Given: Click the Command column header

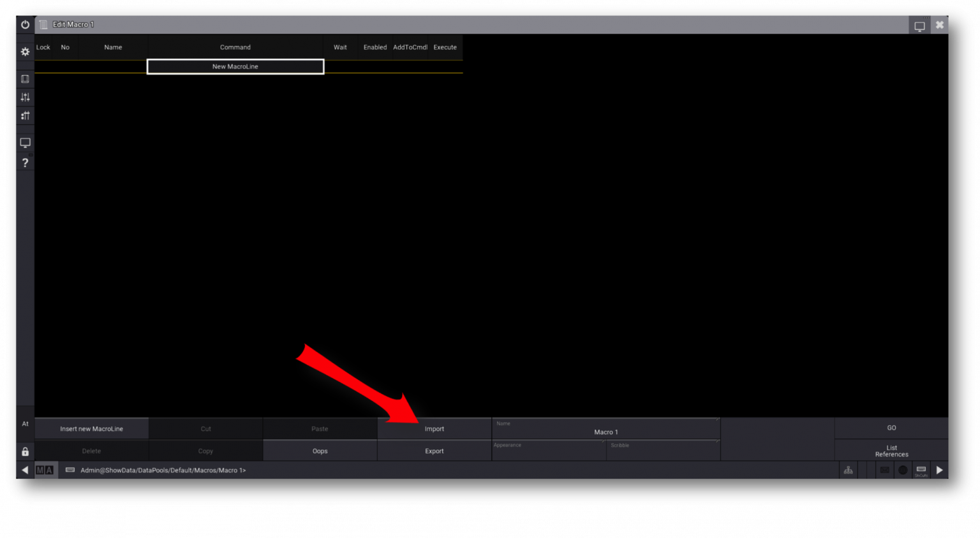Looking at the screenshot, I should pos(235,47).
